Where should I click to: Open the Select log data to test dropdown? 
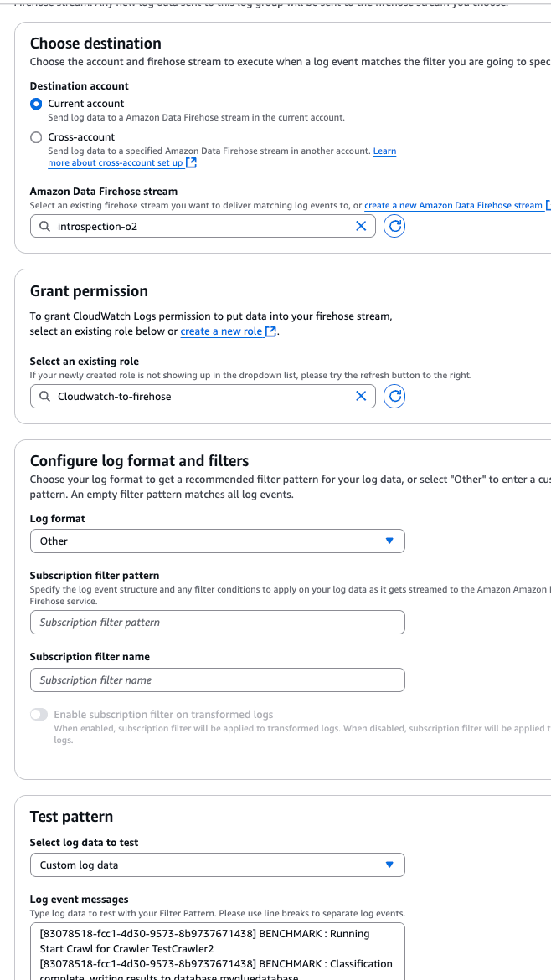click(217, 864)
